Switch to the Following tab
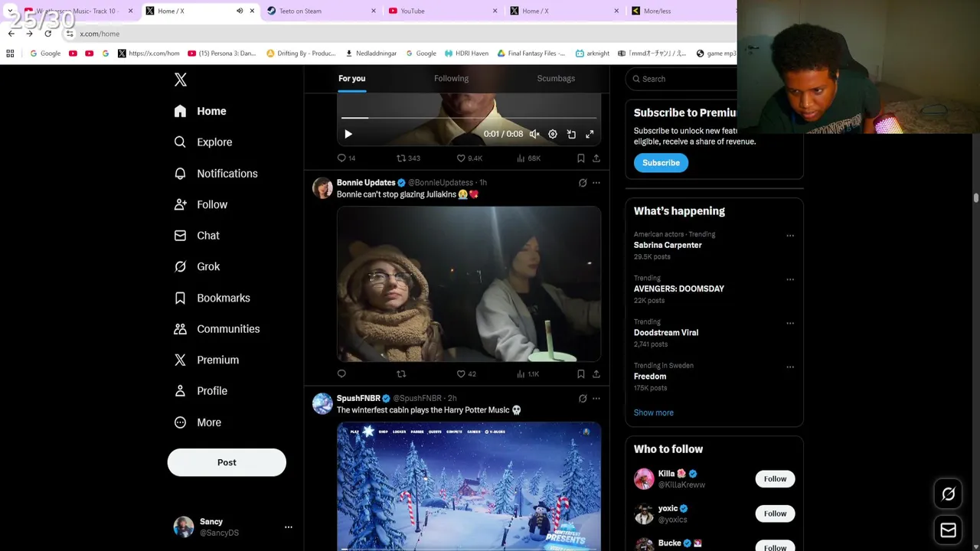Image resolution: width=980 pixels, height=551 pixels. tap(451, 78)
